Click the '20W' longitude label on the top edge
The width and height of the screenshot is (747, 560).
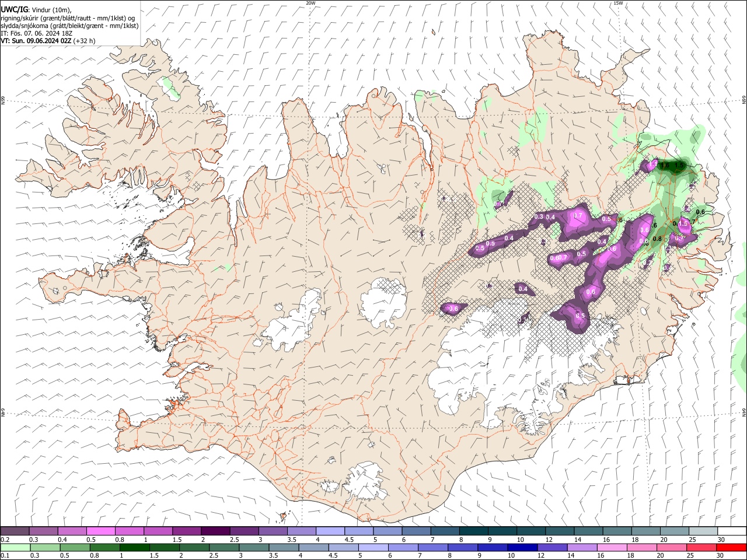point(310,3)
